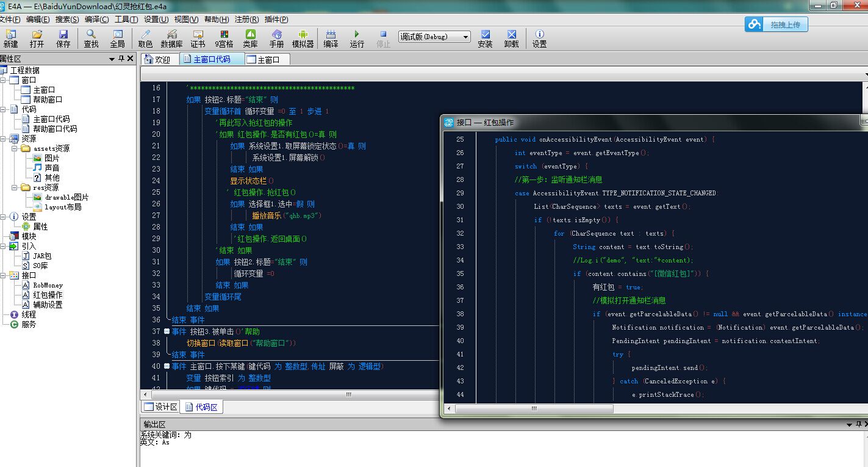Image resolution: width=868 pixels, height=467 pixels.
Task: Open the 文件(F) menu
Action: coord(10,20)
